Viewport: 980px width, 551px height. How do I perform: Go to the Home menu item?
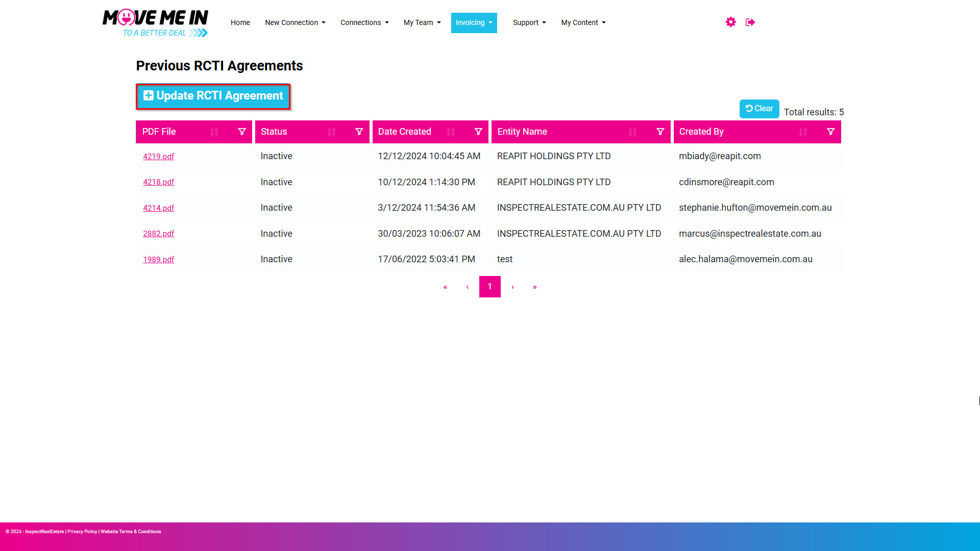(x=240, y=22)
